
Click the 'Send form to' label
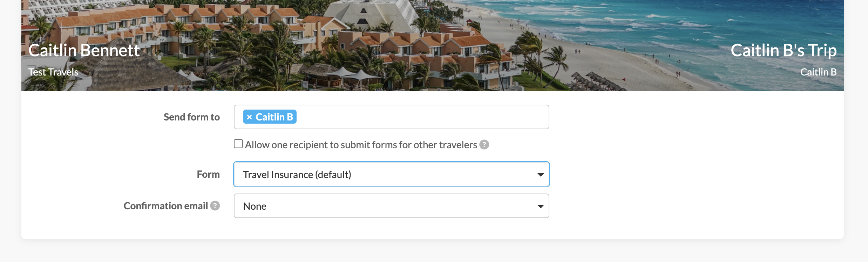click(192, 117)
